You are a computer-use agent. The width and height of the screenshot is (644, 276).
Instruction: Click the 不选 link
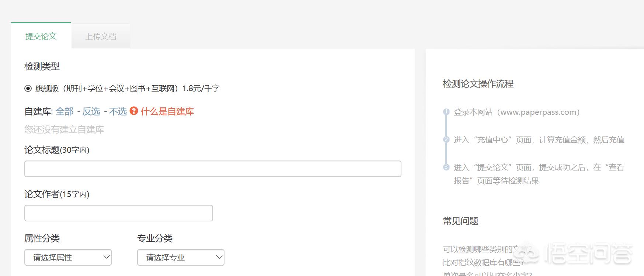pyautogui.click(x=118, y=111)
